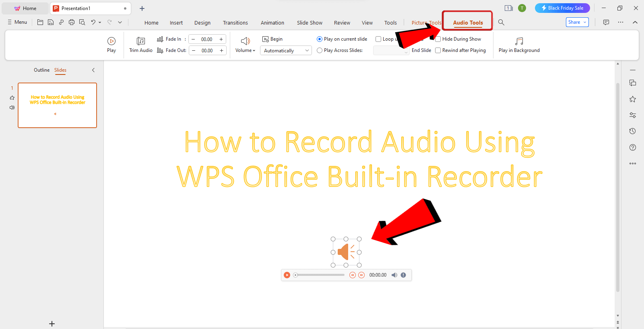Click the Undo arrow
The width and height of the screenshot is (644, 329).
93,22
